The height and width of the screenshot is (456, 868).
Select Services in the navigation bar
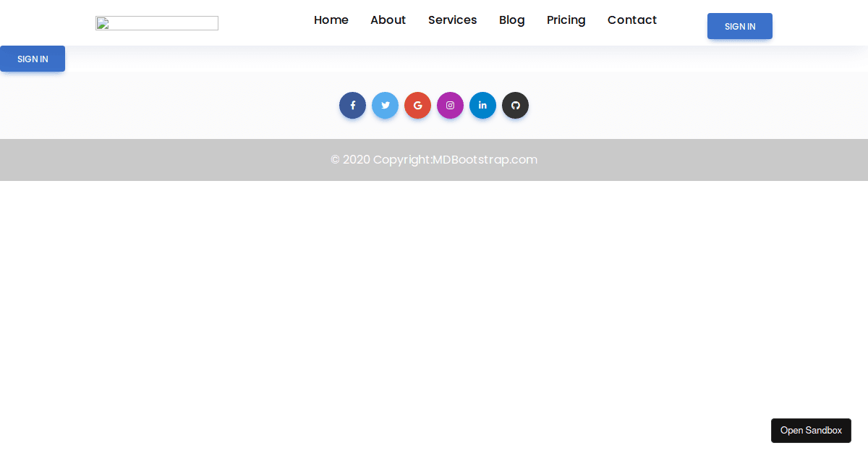click(x=452, y=20)
